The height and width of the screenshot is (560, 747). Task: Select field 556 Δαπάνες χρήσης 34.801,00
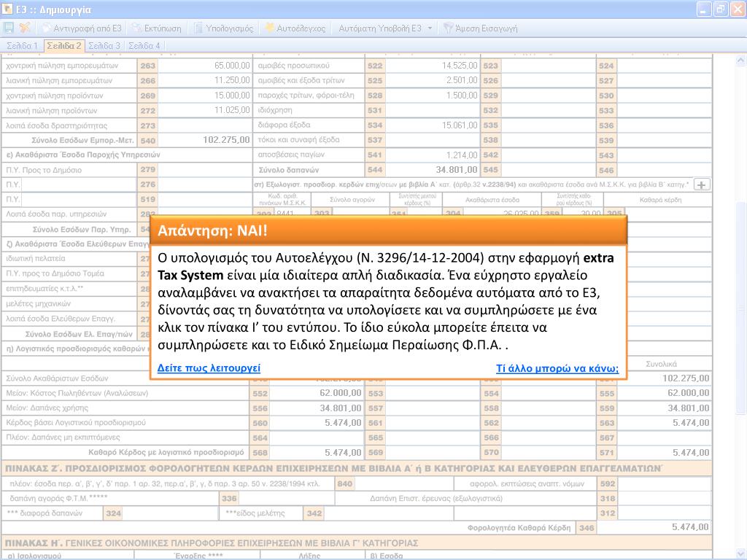[317, 408]
